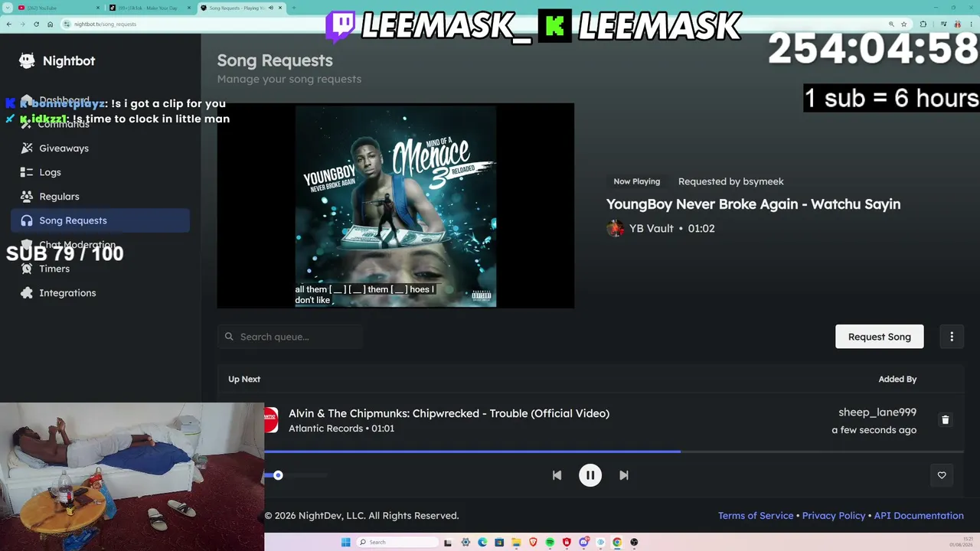980x551 pixels.
Task: Click the YB Vault channel avatar
Action: (615, 228)
